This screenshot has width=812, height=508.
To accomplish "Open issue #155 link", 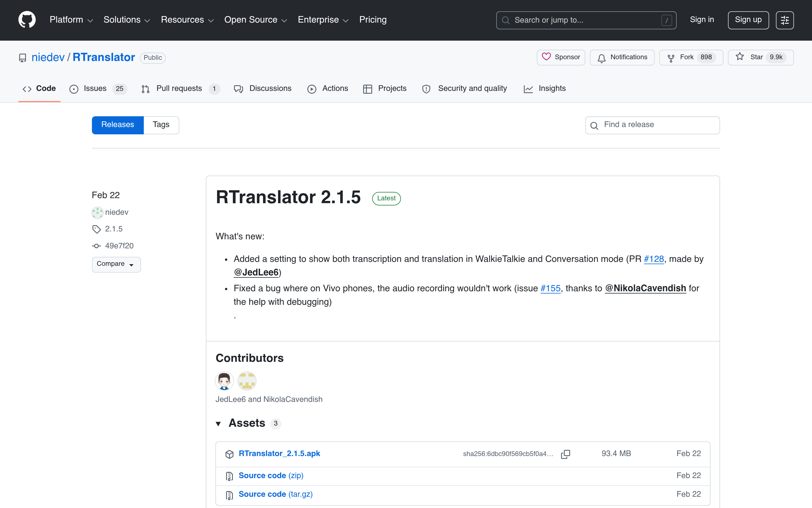I will [x=550, y=288].
